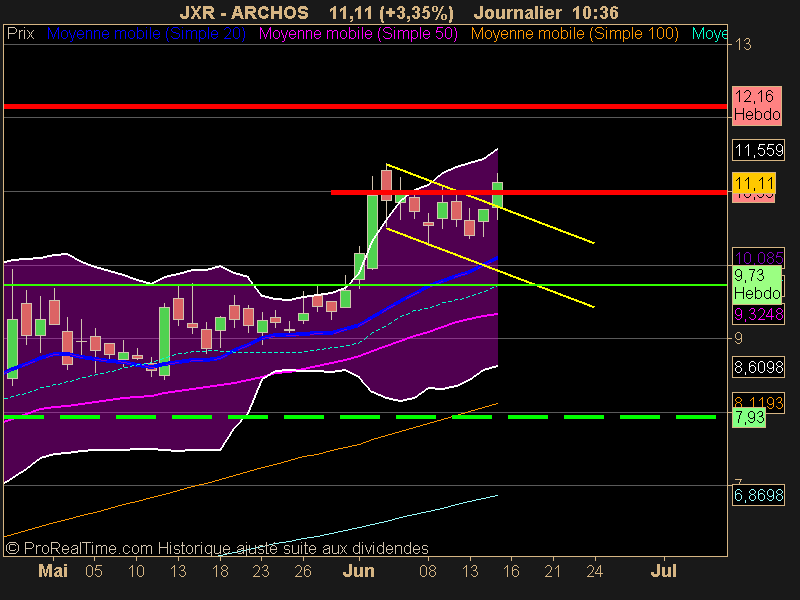Click the orange 8,1193 value tag
The width and height of the screenshot is (800, 600).
point(759,402)
